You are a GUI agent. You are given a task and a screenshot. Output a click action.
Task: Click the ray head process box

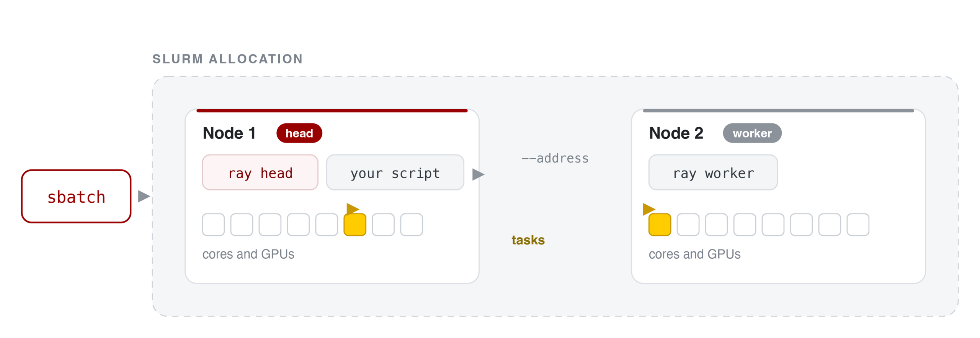point(260,172)
